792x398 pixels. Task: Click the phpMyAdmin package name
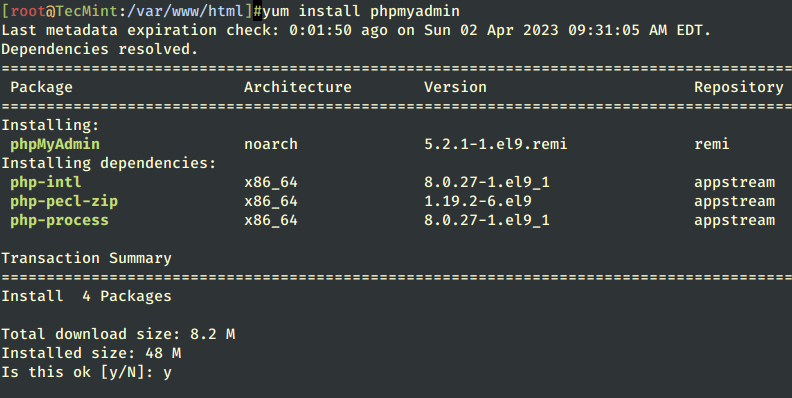55,144
